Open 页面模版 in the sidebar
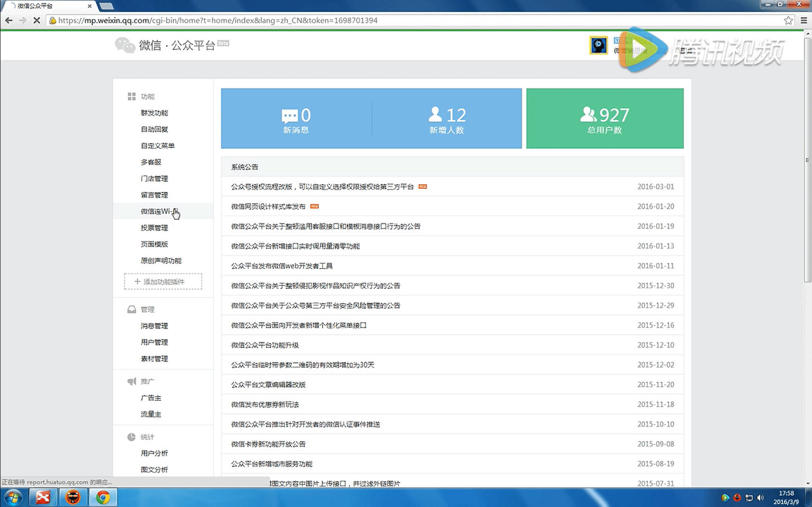The height and width of the screenshot is (507, 812). 154,244
